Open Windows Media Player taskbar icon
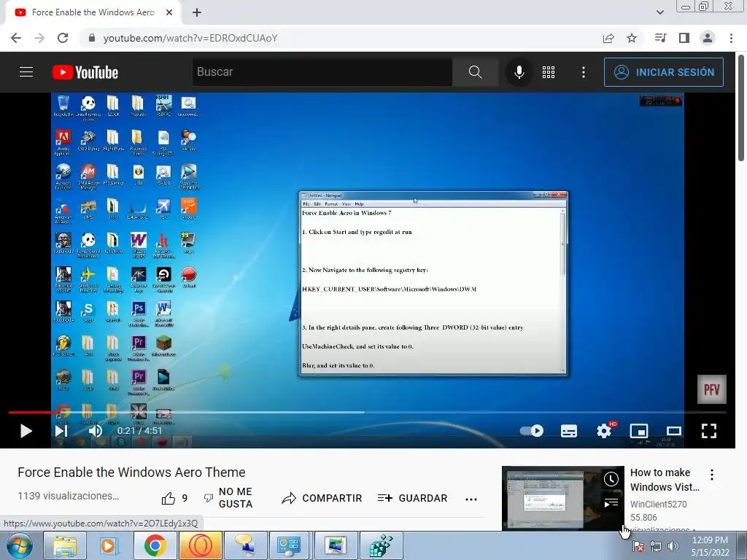Viewport: 747px width, 560px height. (109, 545)
